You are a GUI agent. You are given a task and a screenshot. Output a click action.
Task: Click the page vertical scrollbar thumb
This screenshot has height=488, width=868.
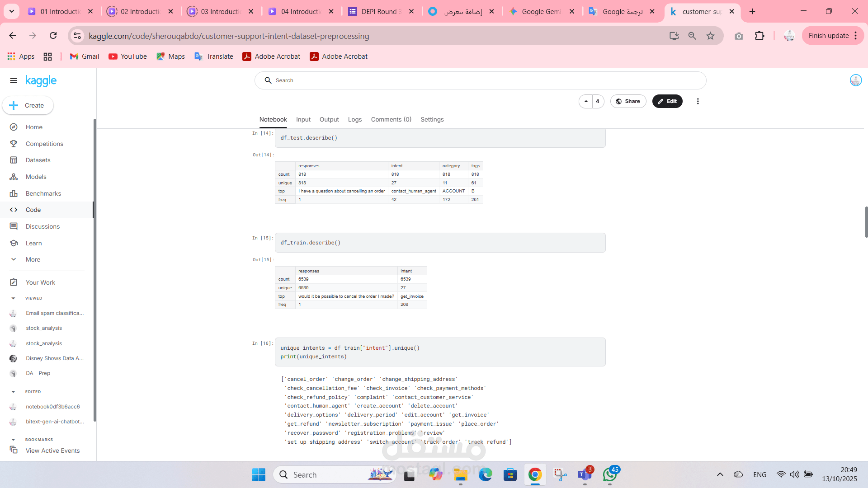pos(866,221)
